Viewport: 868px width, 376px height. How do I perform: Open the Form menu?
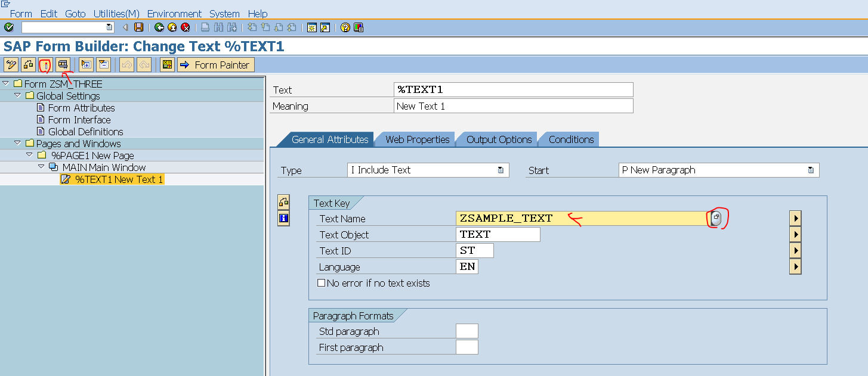coord(21,13)
